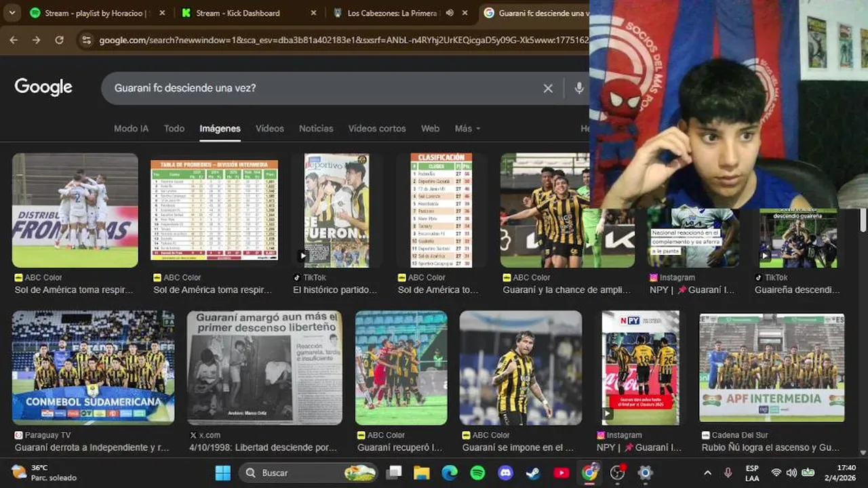Open 'Guaraní derrota a Independiente' link
The width and height of the screenshot is (868, 488).
92,448
